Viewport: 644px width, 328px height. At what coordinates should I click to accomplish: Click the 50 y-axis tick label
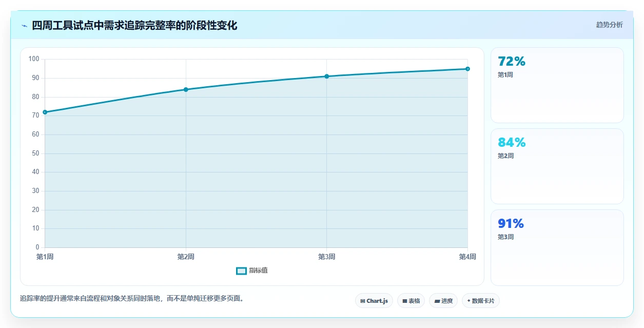pos(35,153)
